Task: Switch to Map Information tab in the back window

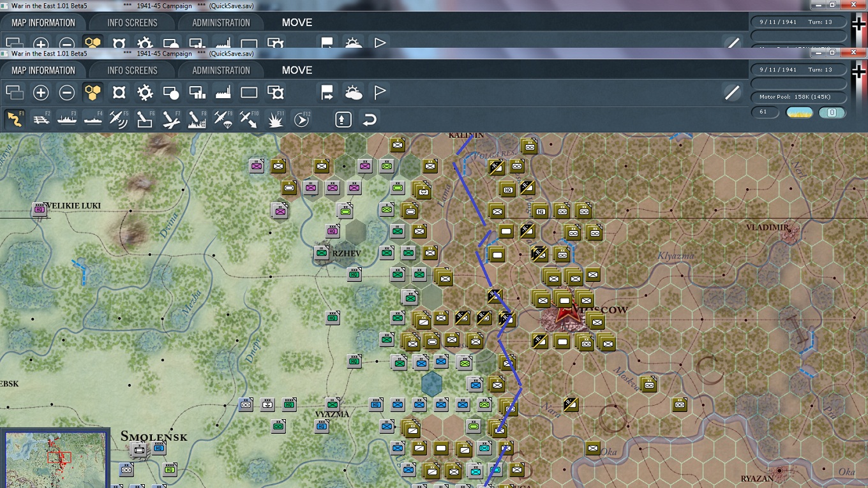Action: 43,22
